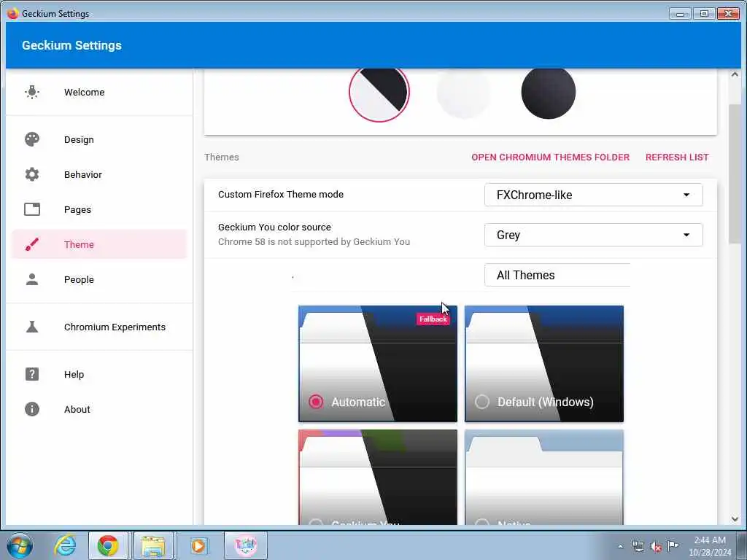This screenshot has height=560, width=747.
Task: Click the Design palette icon
Action: [32, 139]
